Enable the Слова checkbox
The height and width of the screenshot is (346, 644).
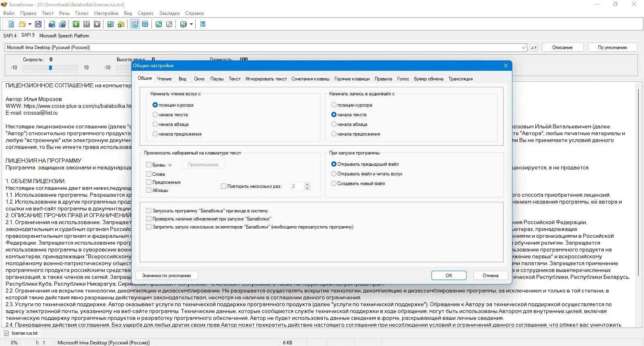point(149,174)
